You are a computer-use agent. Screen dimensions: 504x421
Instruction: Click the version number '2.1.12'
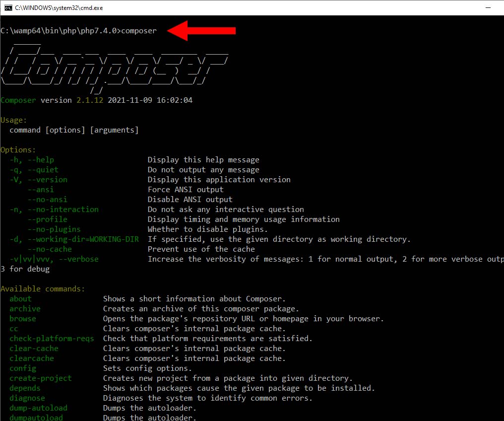(90, 100)
